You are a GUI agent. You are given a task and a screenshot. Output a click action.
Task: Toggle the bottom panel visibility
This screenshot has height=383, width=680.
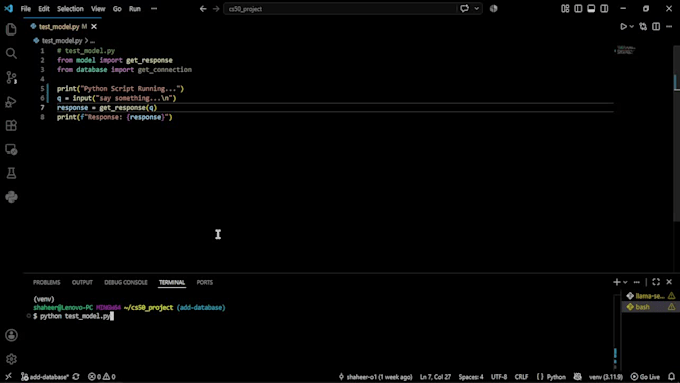(x=591, y=9)
